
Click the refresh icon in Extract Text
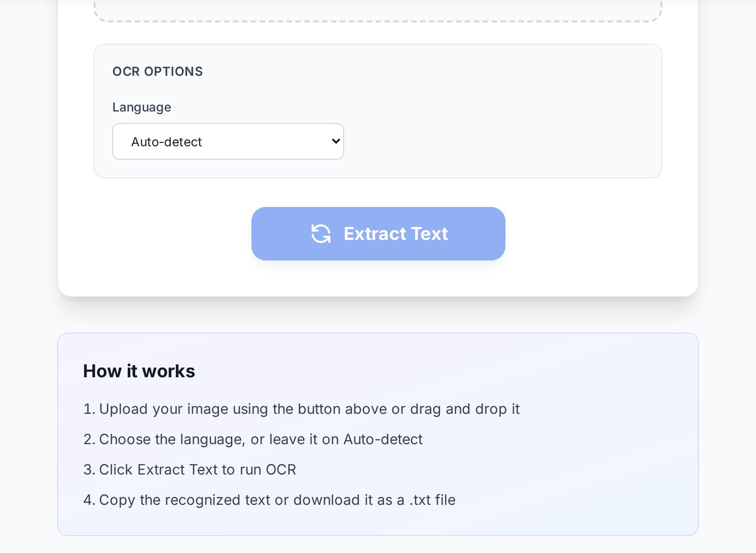(x=321, y=234)
